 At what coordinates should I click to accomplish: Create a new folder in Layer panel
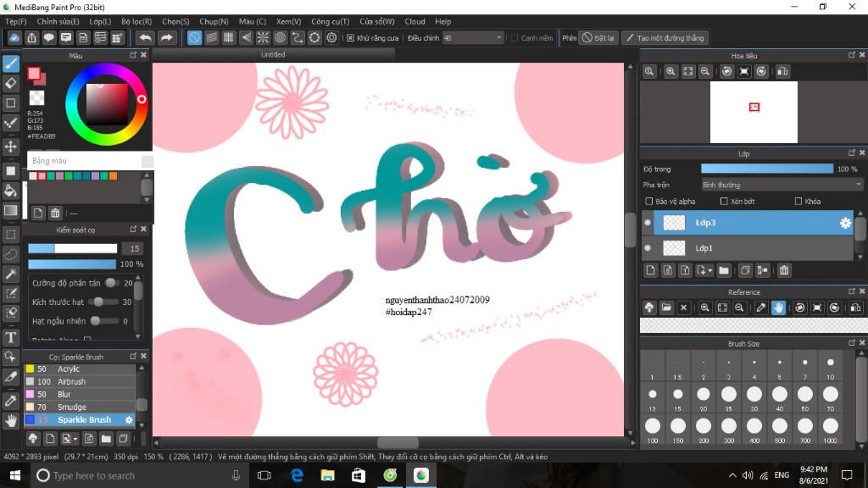point(724,270)
